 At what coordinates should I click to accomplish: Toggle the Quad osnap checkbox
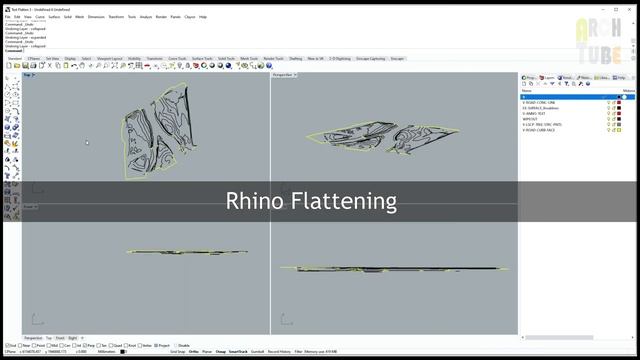click(x=111, y=345)
